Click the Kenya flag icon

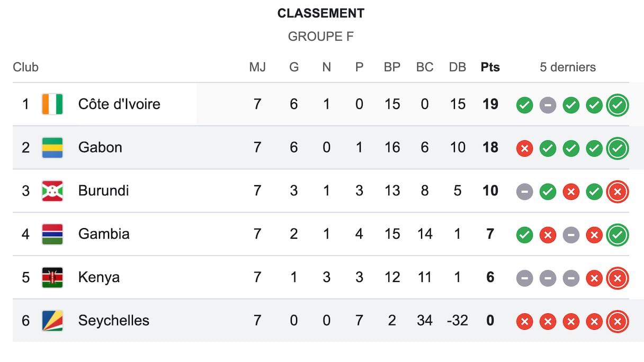pyautogui.click(x=52, y=278)
